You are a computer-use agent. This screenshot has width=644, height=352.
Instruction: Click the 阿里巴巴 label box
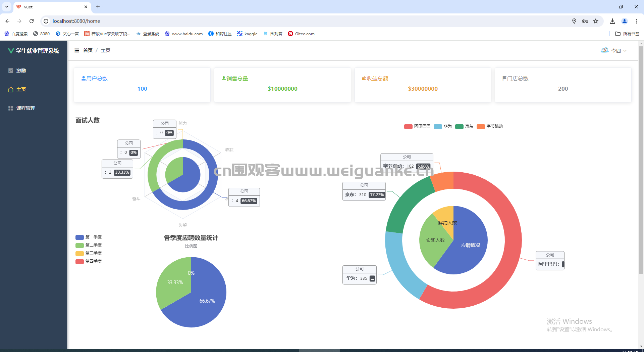pos(550,261)
